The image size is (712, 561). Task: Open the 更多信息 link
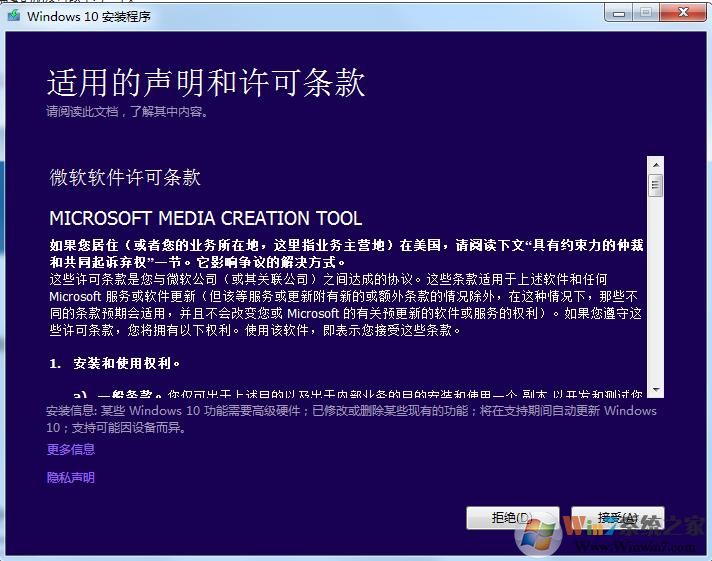(x=71, y=450)
